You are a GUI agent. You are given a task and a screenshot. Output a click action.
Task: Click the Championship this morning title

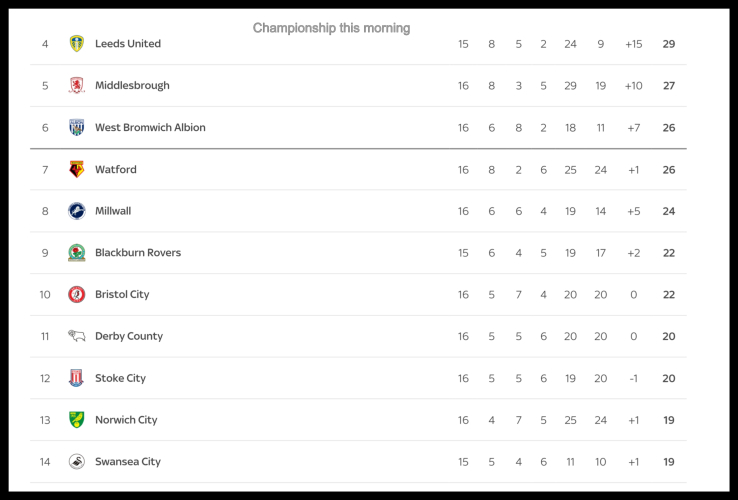tap(331, 28)
